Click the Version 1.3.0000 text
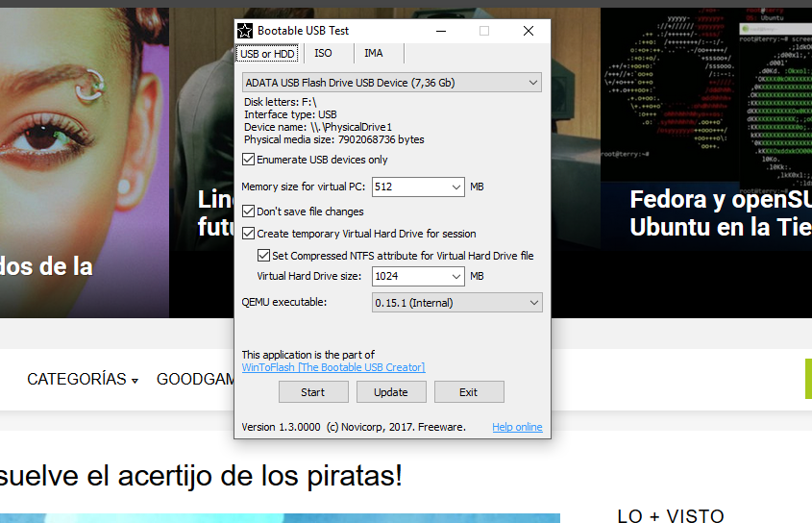Image resolution: width=812 pixels, height=523 pixels. 281,427
